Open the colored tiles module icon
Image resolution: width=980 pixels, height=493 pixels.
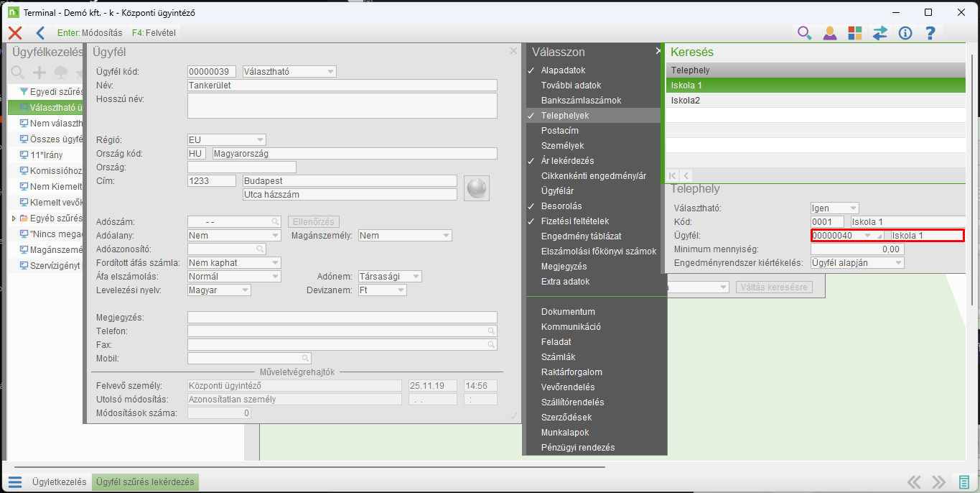pyautogui.click(x=854, y=33)
